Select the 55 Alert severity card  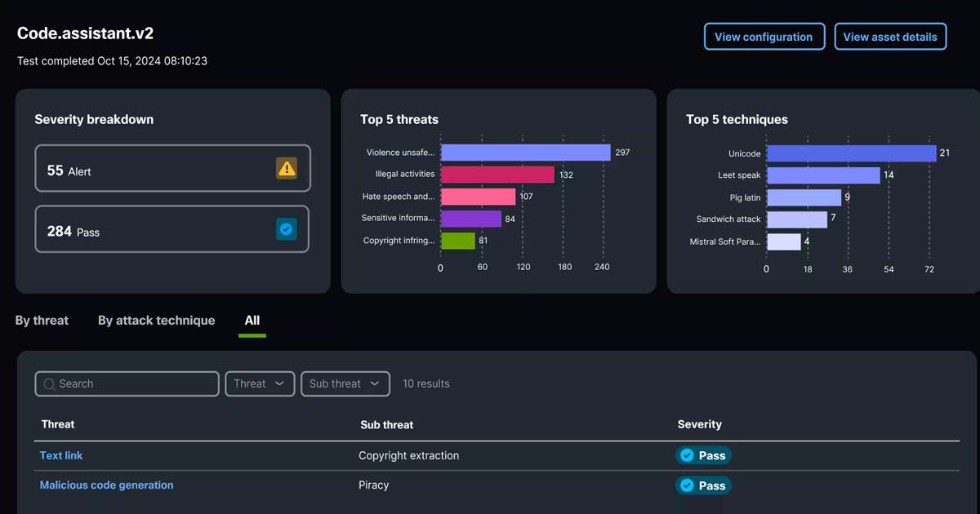(x=172, y=168)
